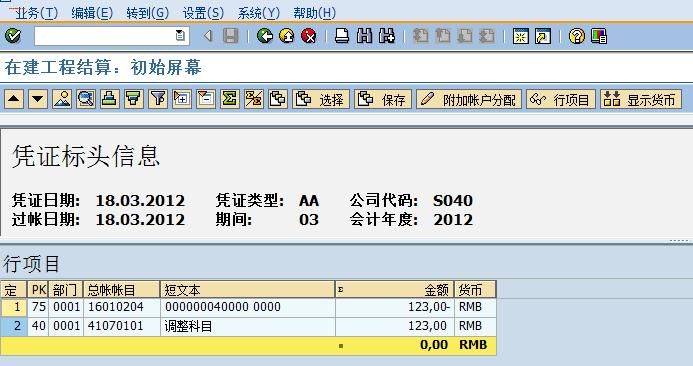Screen dimensions: 693x366
Task: Click the green Sigma total icon
Action: pos(229,99)
